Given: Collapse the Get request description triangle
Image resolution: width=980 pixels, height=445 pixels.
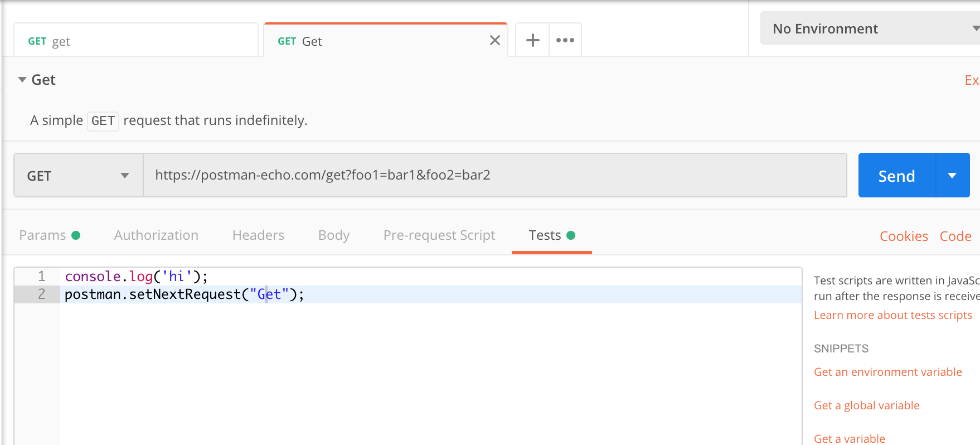Looking at the screenshot, I should click(x=22, y=80).
